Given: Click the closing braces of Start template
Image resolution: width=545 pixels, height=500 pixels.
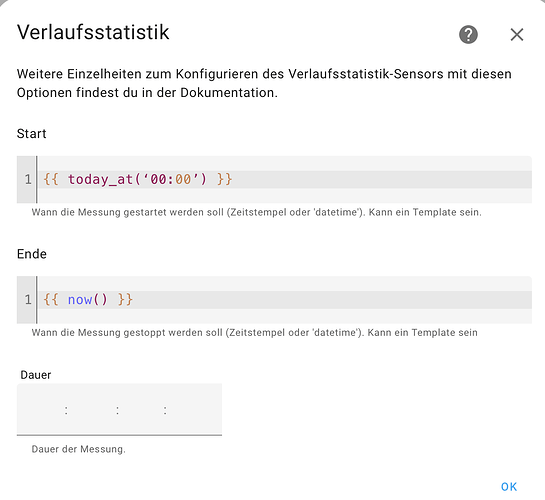Looking at the screenshot, I should tap(225, 179).
